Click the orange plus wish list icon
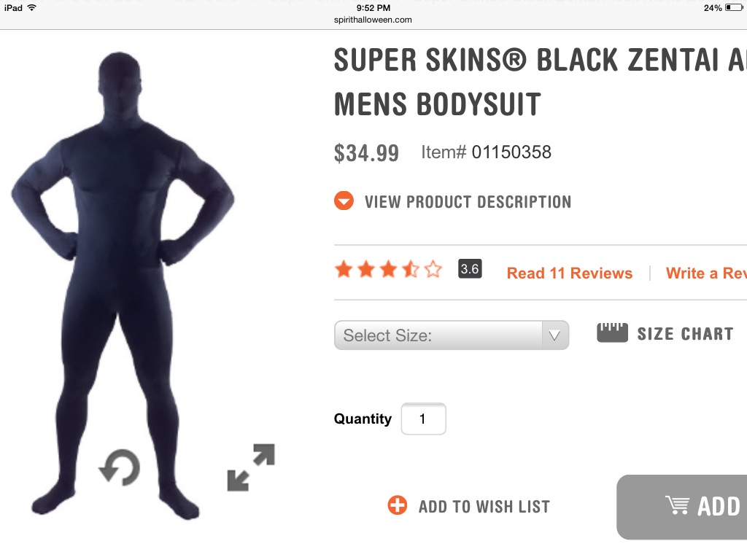This screenshot has width=747, height=560. (397, 505)
